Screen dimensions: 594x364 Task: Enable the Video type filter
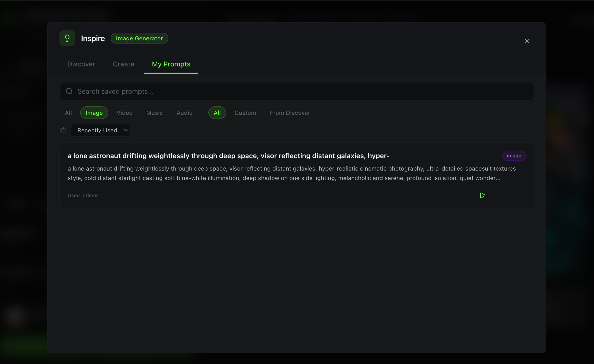124,113
